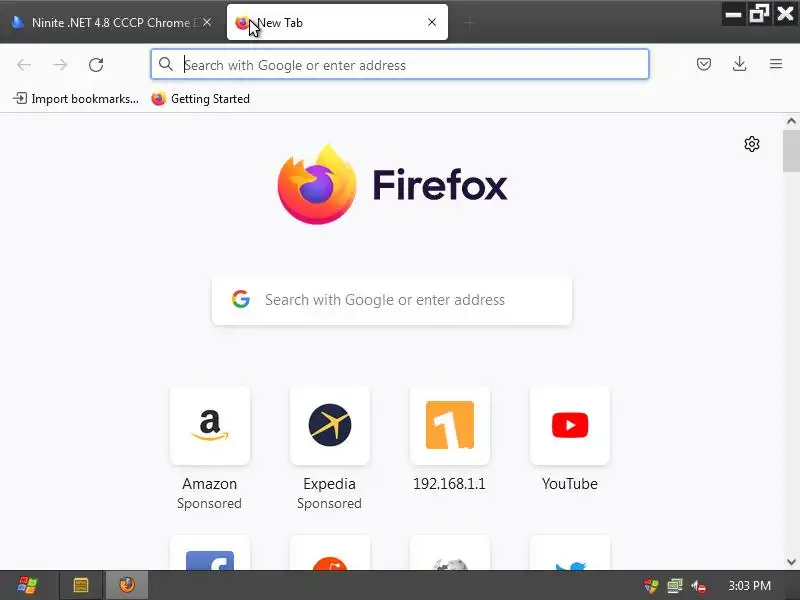This screenshot has width=800, height=600.
Task: Open the file manager taskbar button
Action: click(x=81, y=585)
